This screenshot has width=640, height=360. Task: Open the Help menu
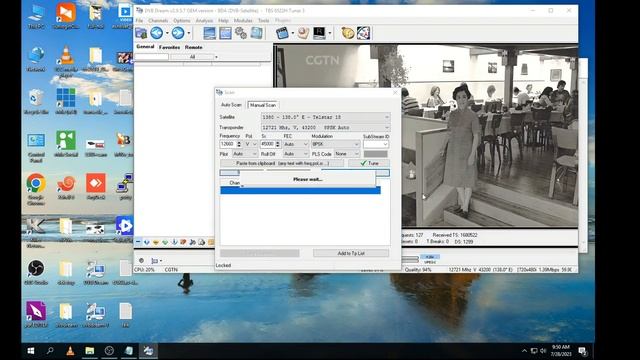[223, 20]
